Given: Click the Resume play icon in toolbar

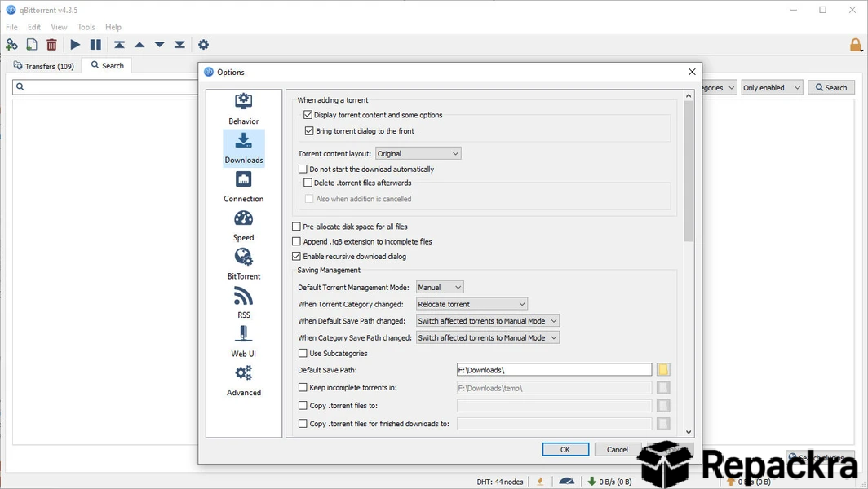Looking at the screenshot, I should coord(75,45).
